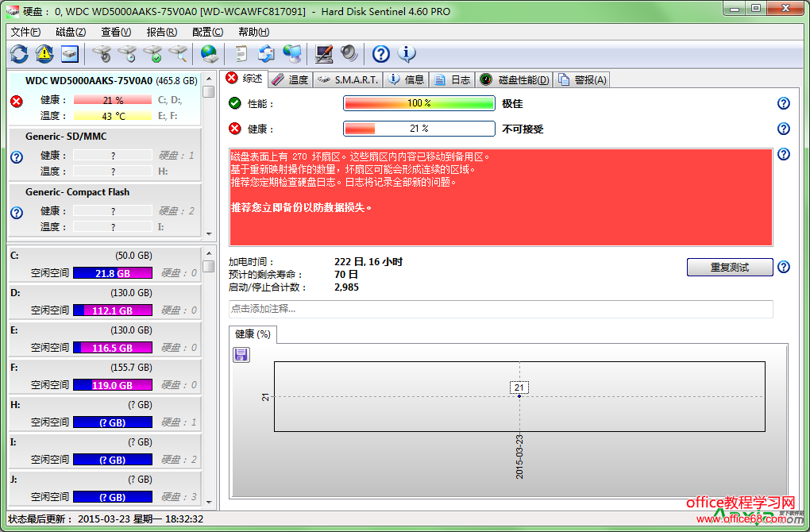Click the 43 °C temperature bar in the disk list

113,116
